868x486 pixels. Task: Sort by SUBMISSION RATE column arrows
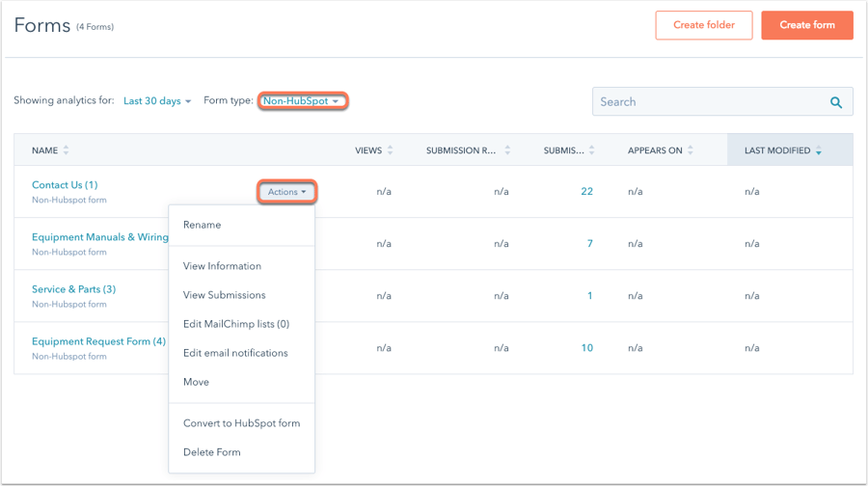[507, 150]
